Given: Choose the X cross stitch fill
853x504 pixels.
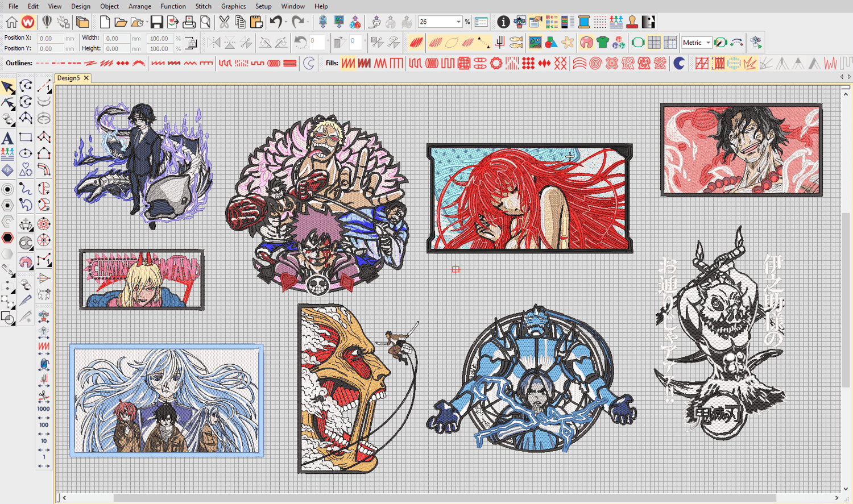Looking at the screenshot, I should point(561,63).
